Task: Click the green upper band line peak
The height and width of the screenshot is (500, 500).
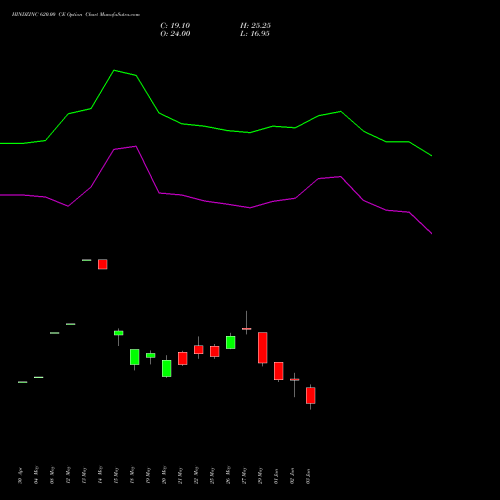Action: coord(114,70)
